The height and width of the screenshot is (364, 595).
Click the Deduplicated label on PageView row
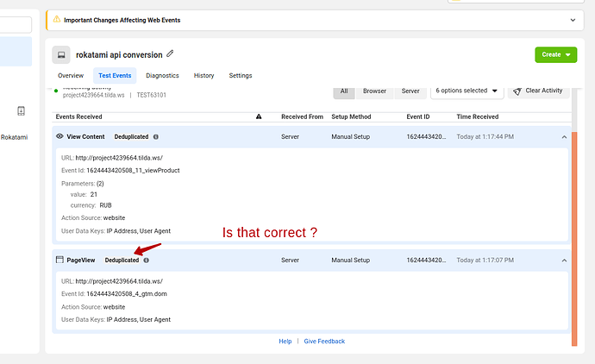click(122, 260)
